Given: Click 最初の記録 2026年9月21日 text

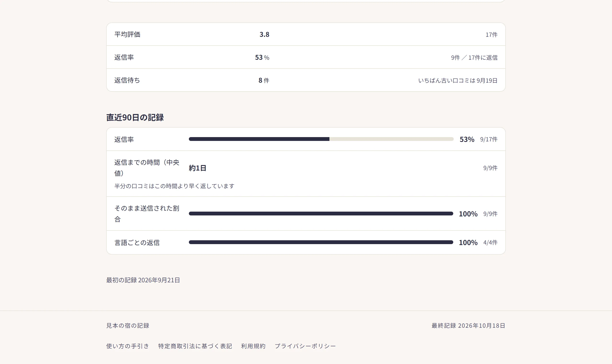Looking at the screenshot, I should pyautogui.click(x=143, y=280).
